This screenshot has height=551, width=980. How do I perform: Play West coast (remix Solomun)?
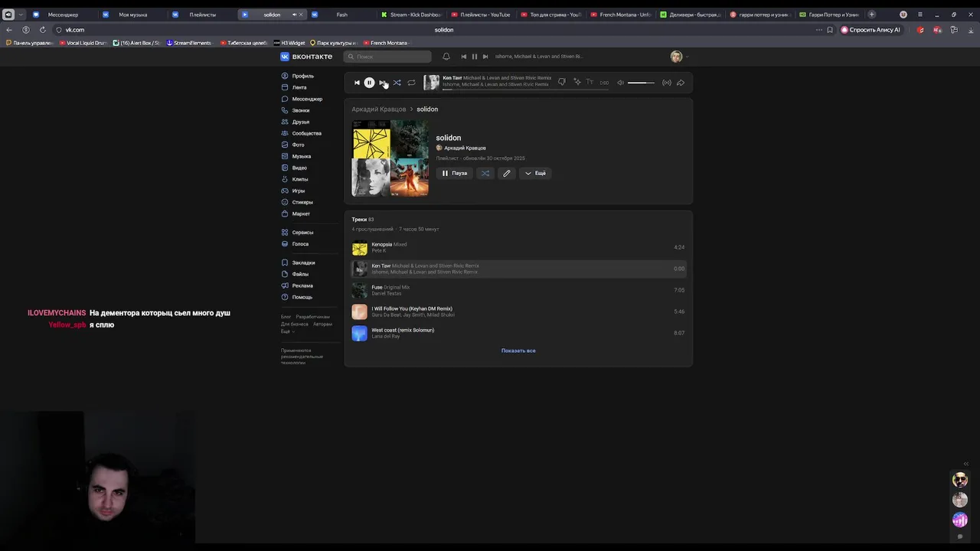[518, 333]
